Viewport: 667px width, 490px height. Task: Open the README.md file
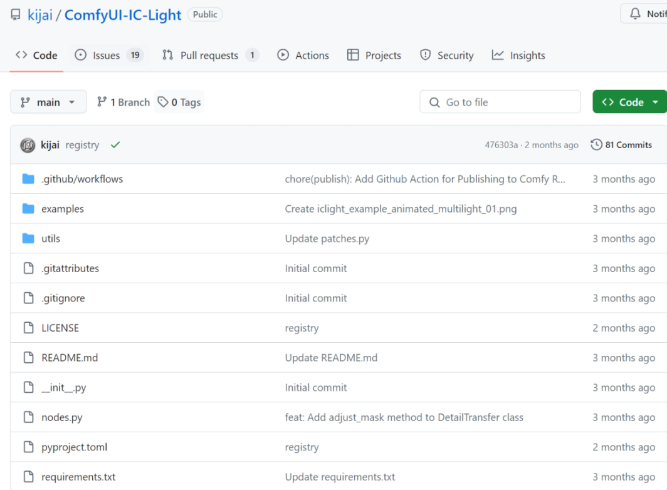point(70,358)
